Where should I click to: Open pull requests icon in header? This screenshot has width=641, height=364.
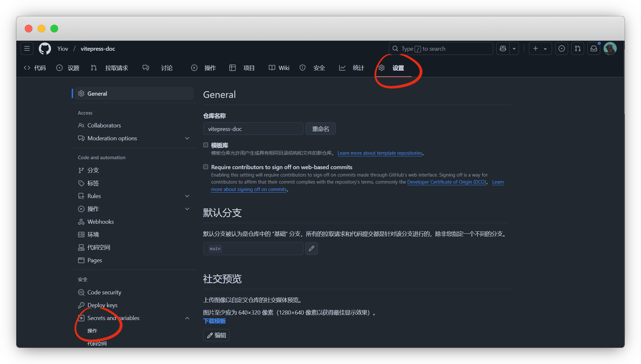[x=577, y=48]
